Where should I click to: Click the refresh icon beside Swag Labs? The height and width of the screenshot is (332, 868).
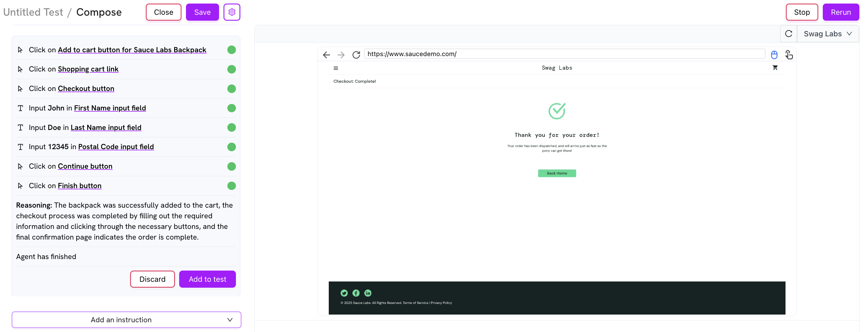point(788,34)
